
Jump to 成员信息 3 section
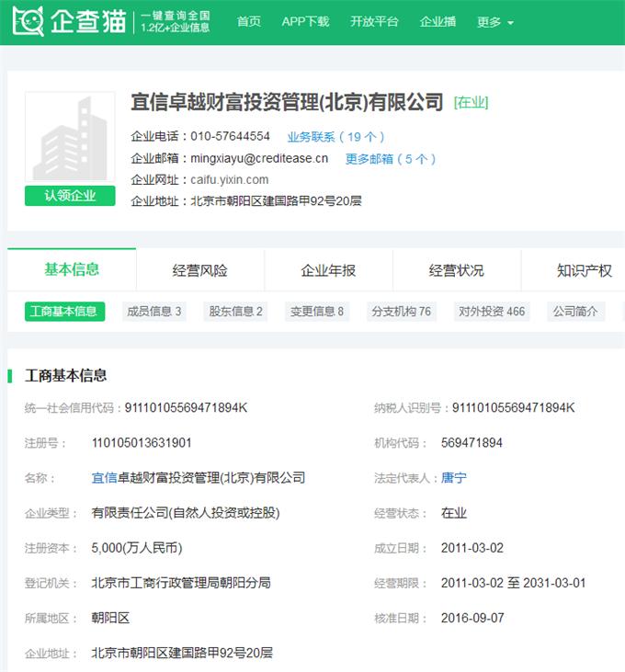(x=154, y=311)
